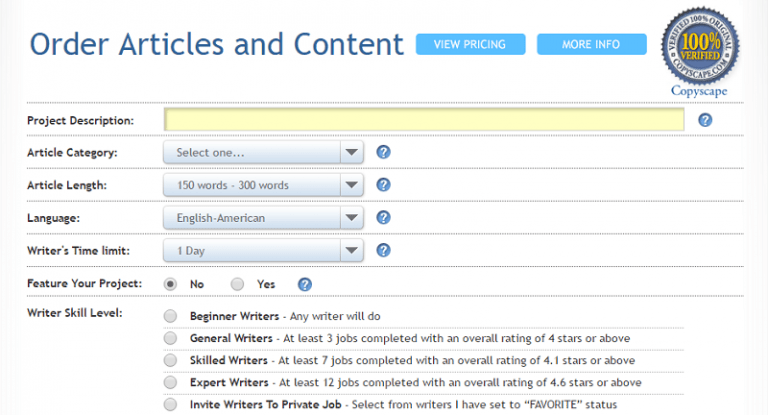Focus the Project Description input field
768x415 pixels.
(x=424, y=120)
